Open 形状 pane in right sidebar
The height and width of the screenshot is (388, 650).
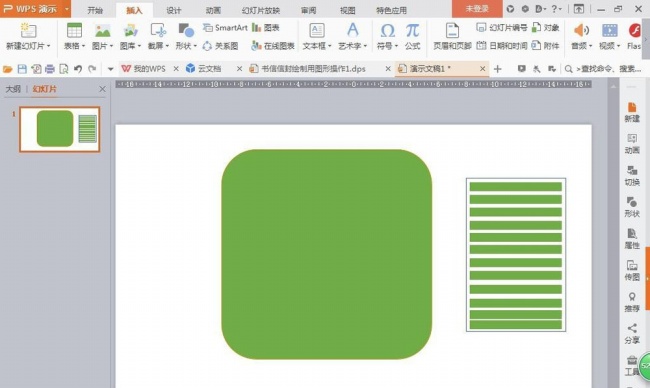point(632,207)
